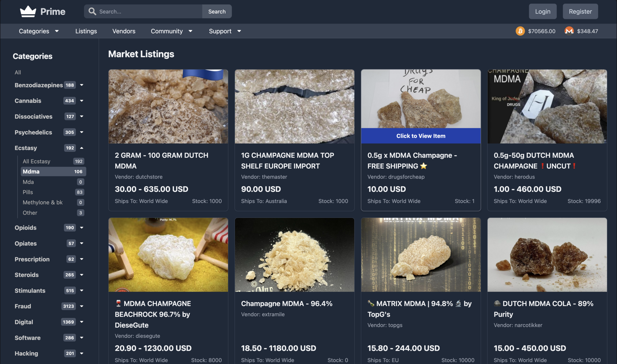Click the Monero wallet icon
The width and height of the screenshot is (617, 364).
coord(569,31)
